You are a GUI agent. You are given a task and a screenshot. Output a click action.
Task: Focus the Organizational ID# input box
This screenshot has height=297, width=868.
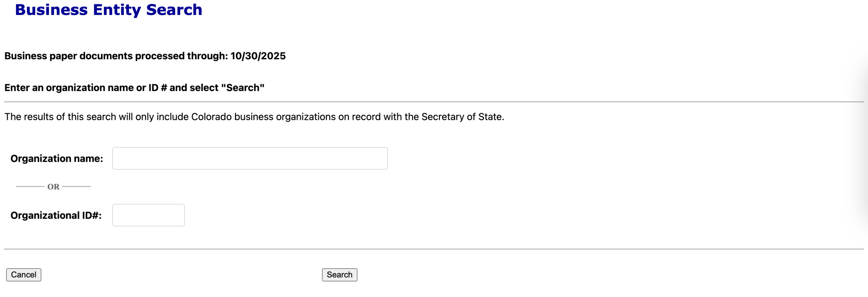point(148,215)
